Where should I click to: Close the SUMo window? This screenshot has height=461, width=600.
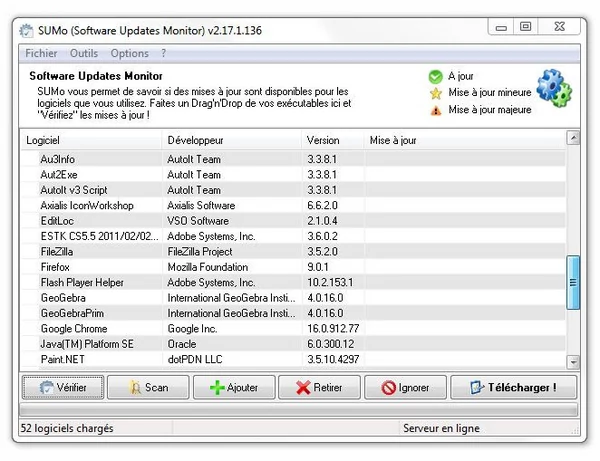coord(559,26)
